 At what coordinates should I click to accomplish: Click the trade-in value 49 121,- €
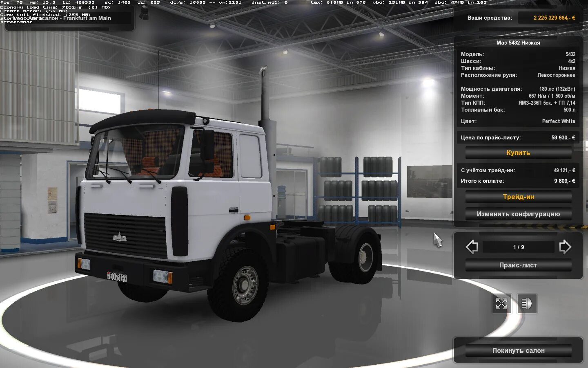pyautogui.click(x=564, y=171)
